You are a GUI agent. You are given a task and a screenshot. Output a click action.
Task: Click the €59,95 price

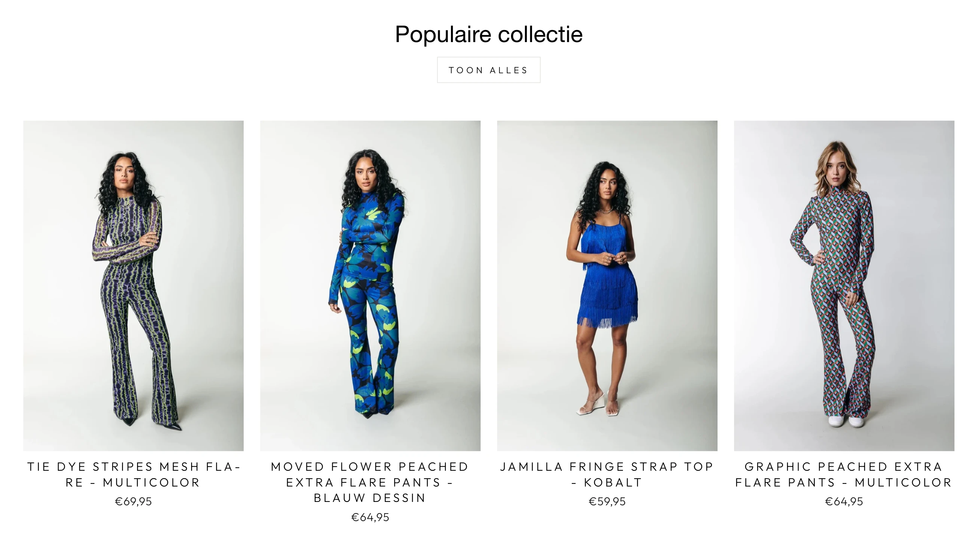click(607, 501)
